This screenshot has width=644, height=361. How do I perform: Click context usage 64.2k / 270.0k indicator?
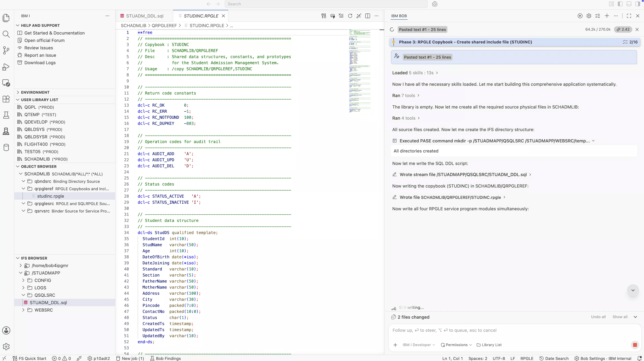coord(598,29)
